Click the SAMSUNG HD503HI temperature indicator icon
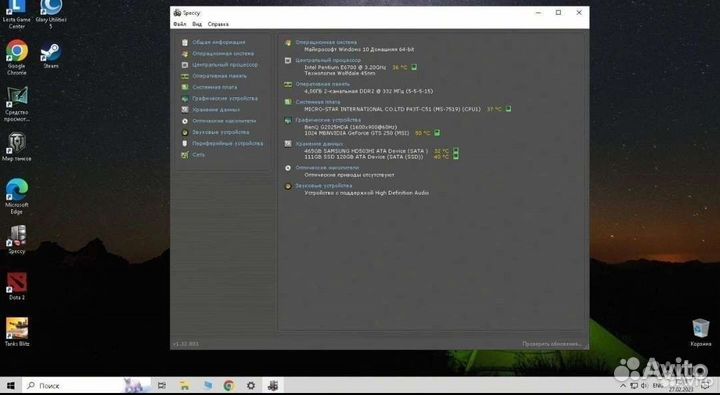Image resolution: width=720 pixels, height=395 pixels. 456,151
